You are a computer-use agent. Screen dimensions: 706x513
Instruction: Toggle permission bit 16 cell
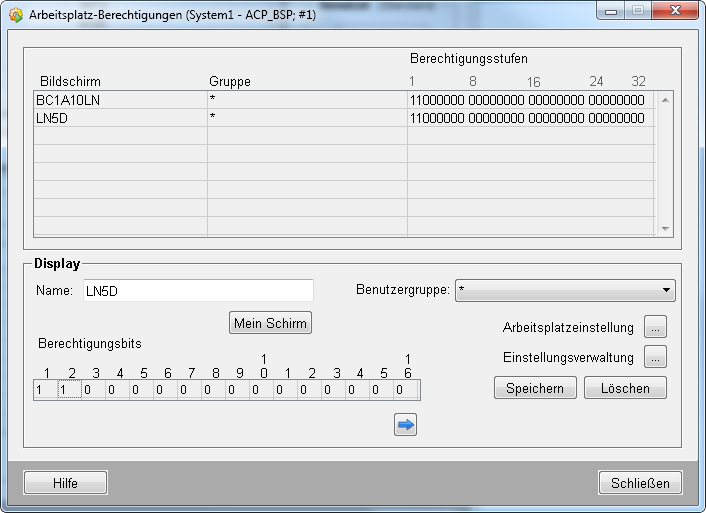click(x=407, y=390)
